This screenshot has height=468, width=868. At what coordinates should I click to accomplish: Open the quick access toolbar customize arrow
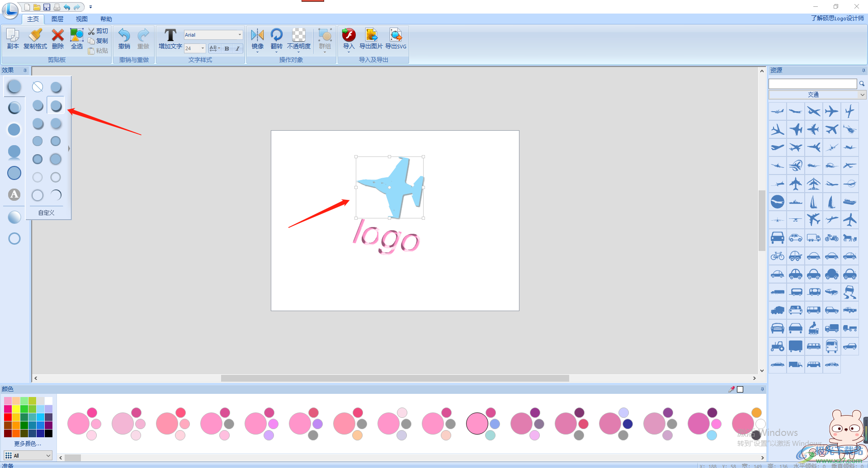[90, 7]
